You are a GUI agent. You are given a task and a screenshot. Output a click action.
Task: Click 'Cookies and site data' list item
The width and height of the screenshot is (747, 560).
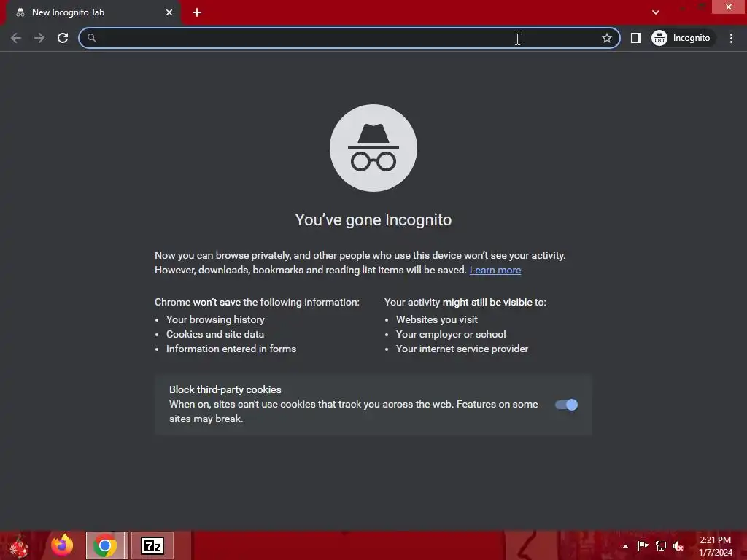[215, 334]
